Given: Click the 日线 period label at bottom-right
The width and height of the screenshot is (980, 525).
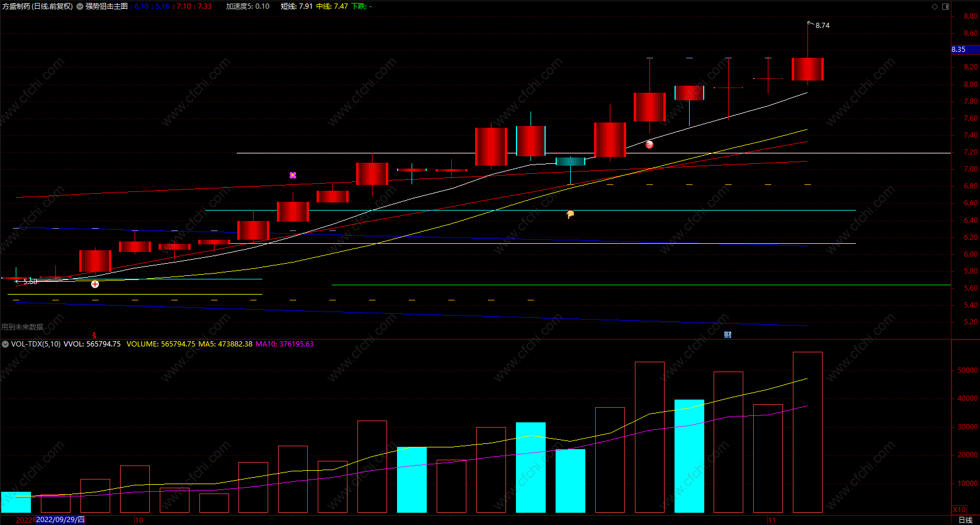Looking at the screenshot, I should coord(965,520).
